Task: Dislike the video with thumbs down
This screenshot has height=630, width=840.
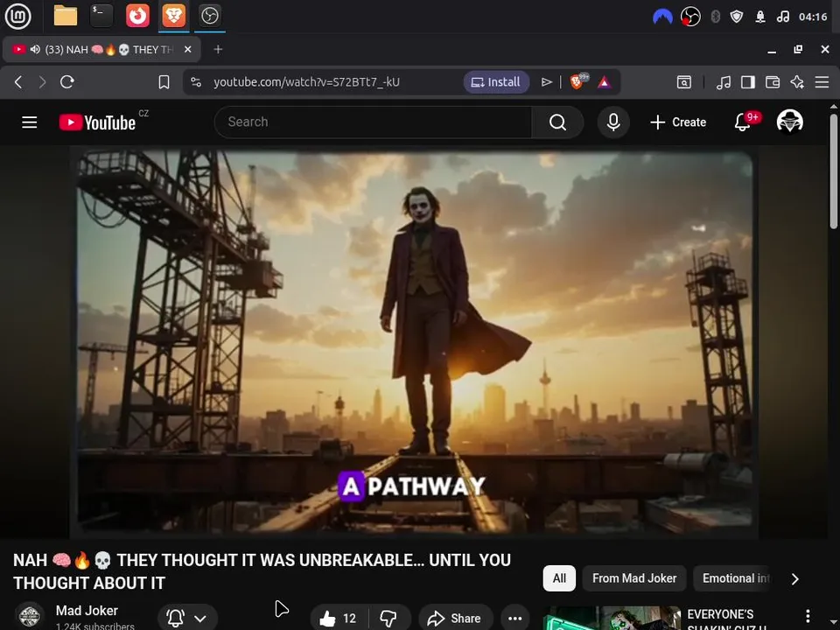Action: tap(388, 619)
